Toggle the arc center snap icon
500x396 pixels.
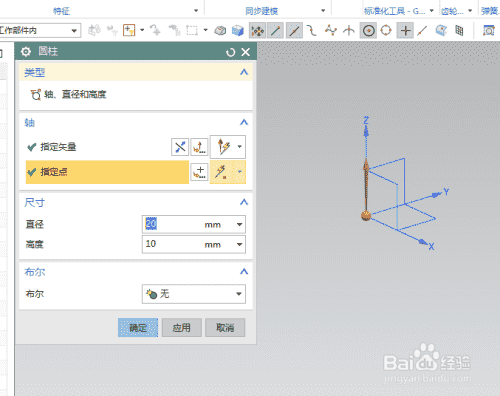point(368,31)
